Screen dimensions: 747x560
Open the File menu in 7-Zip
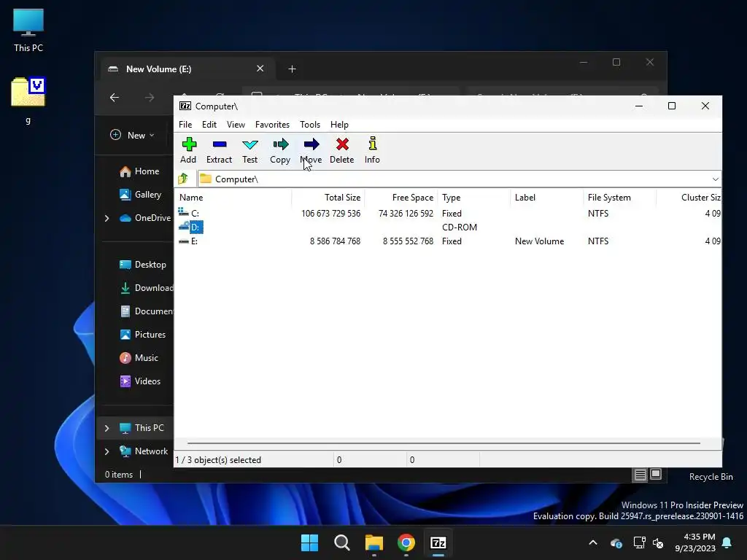[185, 124]
